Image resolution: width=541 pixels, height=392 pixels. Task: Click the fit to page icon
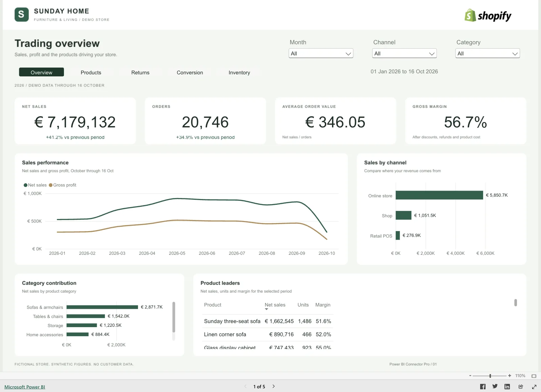tap(534, 376)
